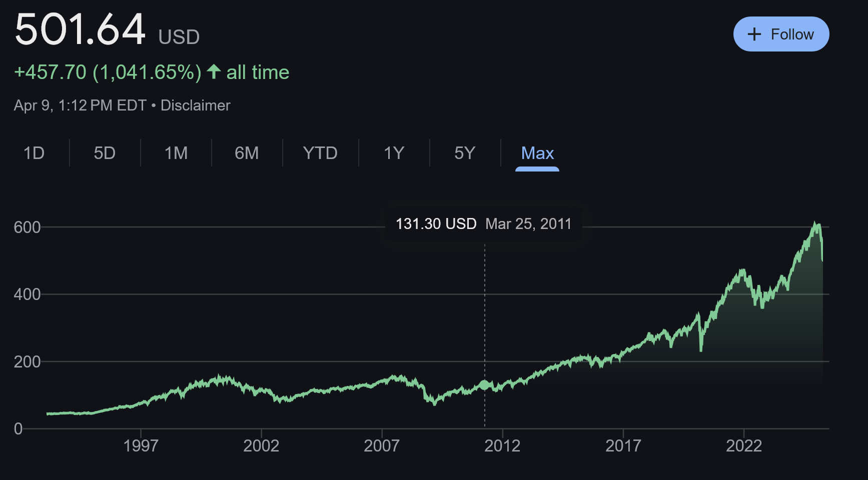Click the +457.70 (1,041.65%) change text

108,72
